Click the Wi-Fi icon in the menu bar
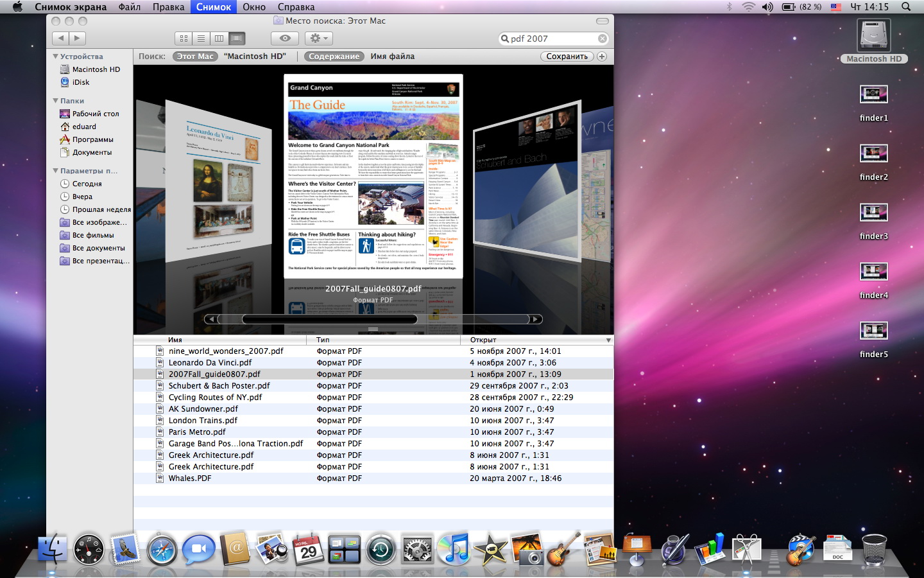The image size is (924, 578). (748, 7)
